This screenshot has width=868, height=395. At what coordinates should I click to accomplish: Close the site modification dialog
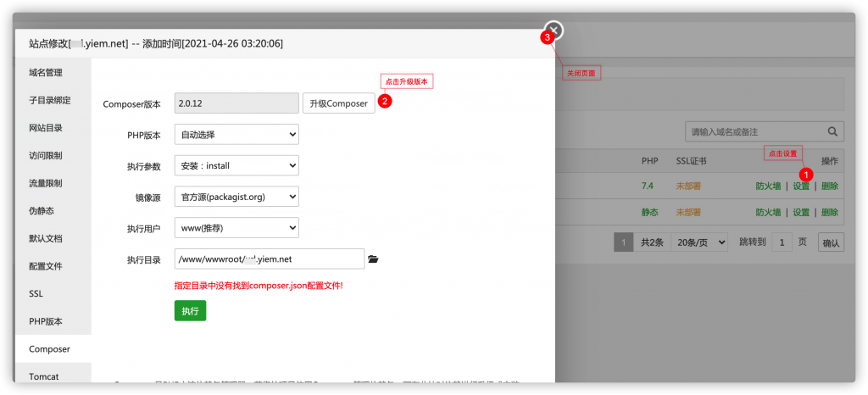coord(554,31)
